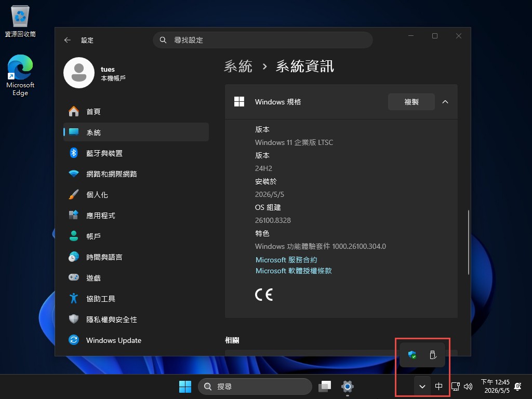
Task: Open 個人化 settings
Action: (136, 194)
